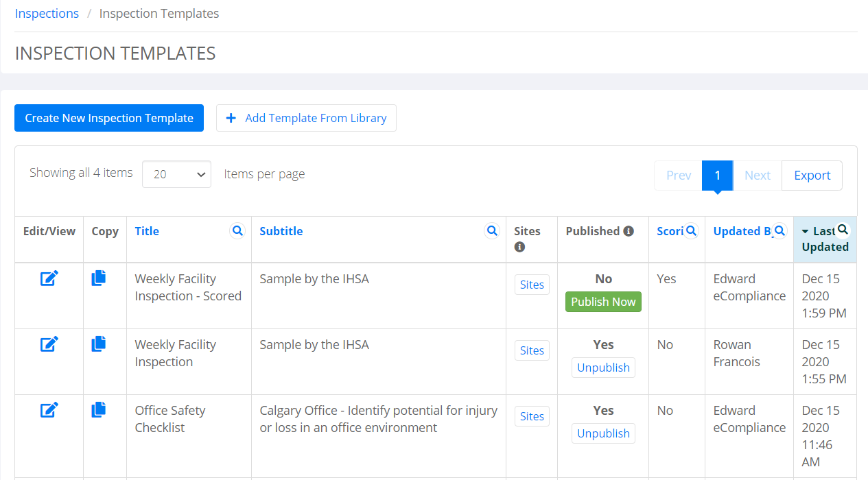Unpublish the Rowan Francois template
868x480 pixels.
coord(603,368)
